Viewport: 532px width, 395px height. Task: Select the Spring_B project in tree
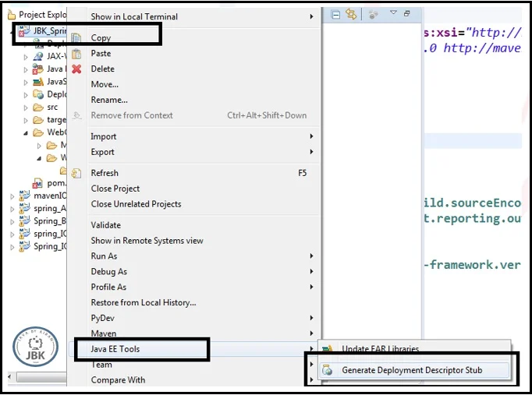(50, 221)
